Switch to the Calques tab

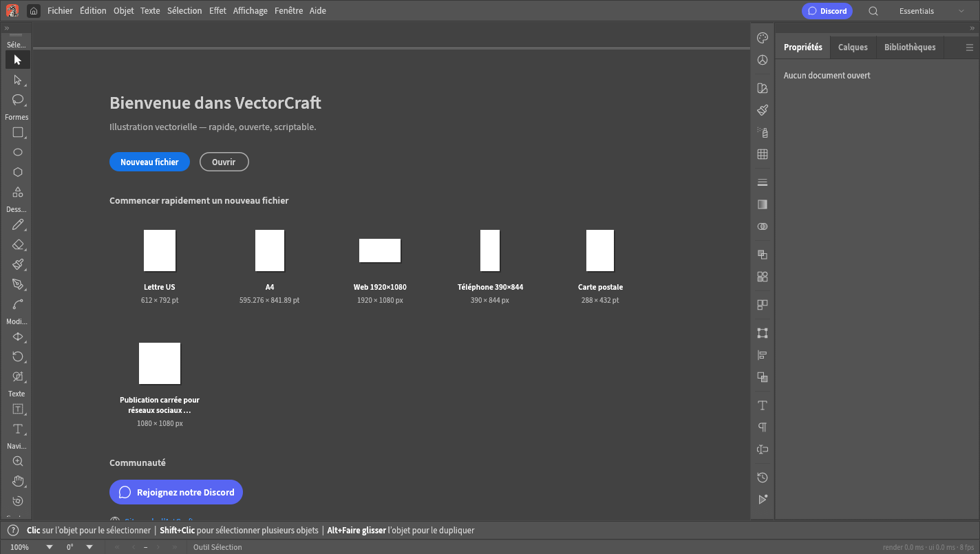click(853, 47)
